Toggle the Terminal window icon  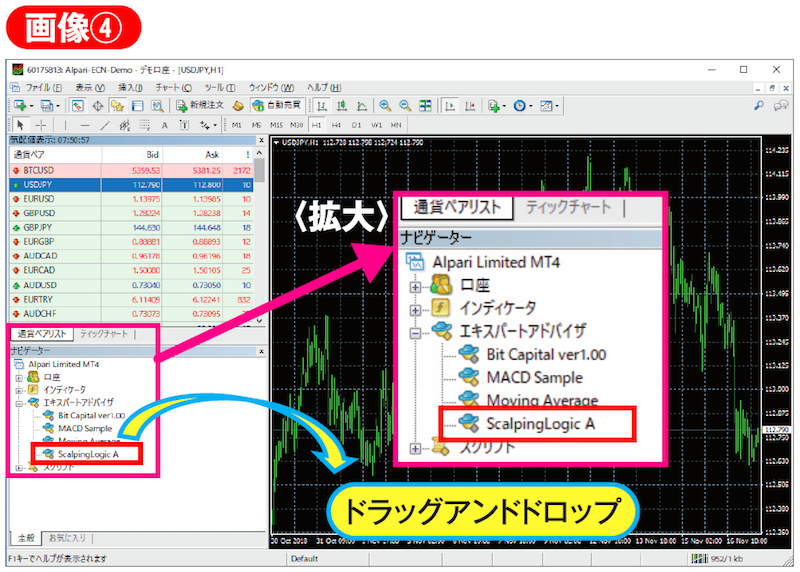coord(137,106)
